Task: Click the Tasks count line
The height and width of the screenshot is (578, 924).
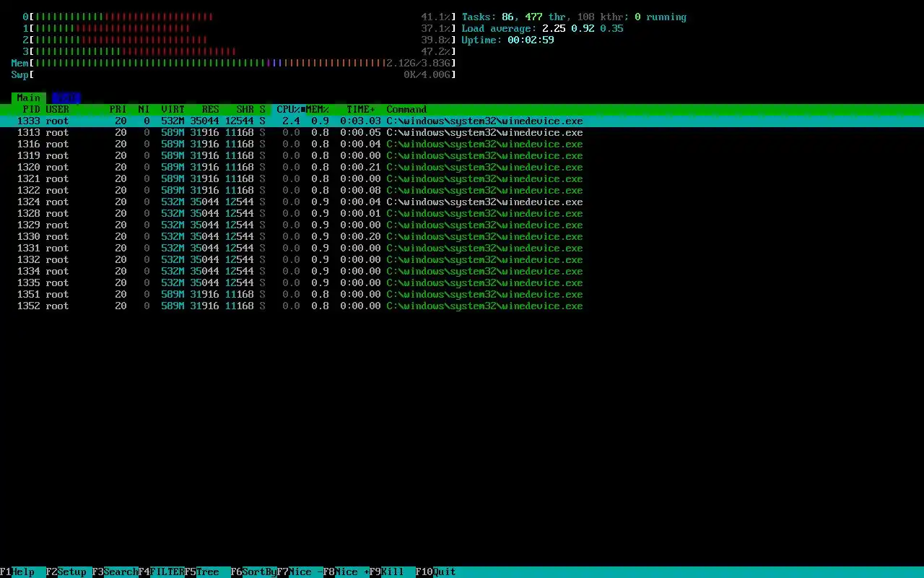Action: coord(575,17)
